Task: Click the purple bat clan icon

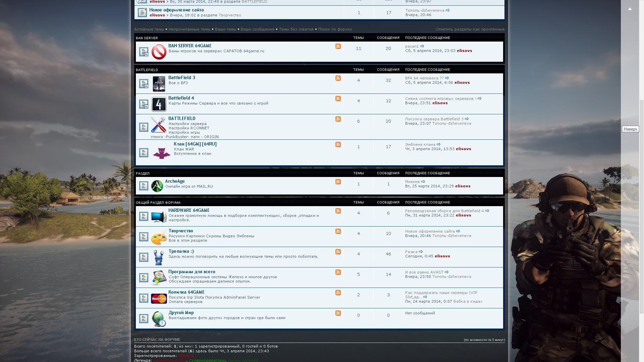Action: point(161,153)
